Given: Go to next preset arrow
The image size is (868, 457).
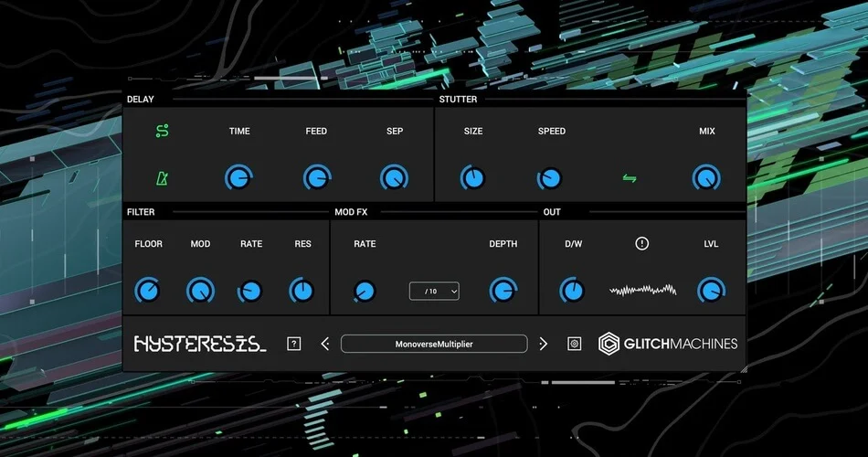Looking at the screenshot, I should tap(543, 344).
